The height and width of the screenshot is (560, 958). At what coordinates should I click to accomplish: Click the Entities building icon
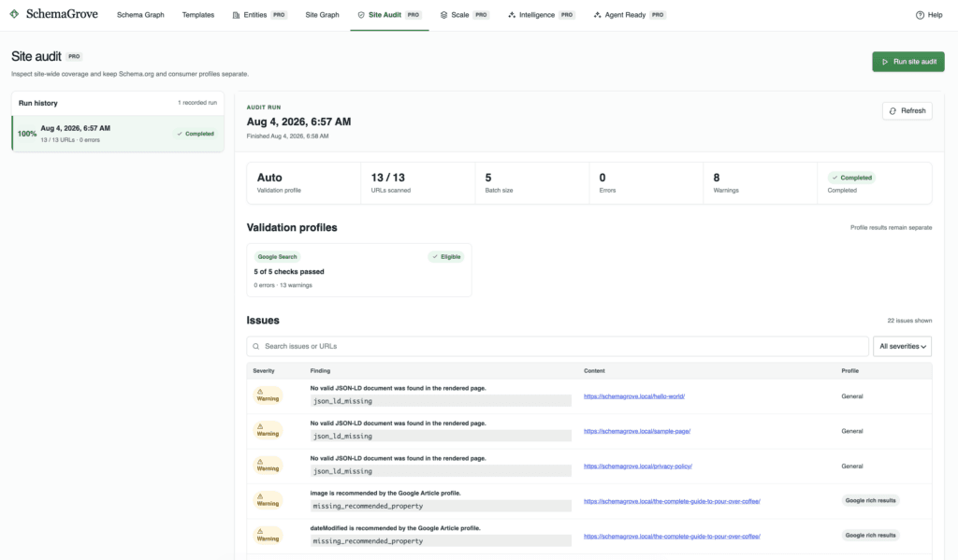point(237,15)
